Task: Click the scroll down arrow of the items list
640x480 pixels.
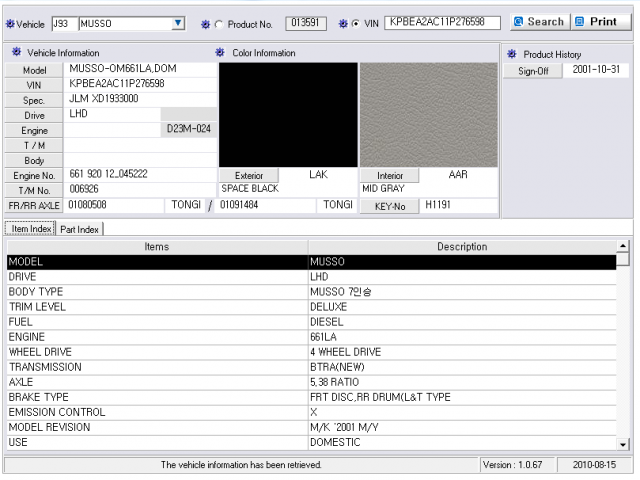Action: tap(623, 444)
